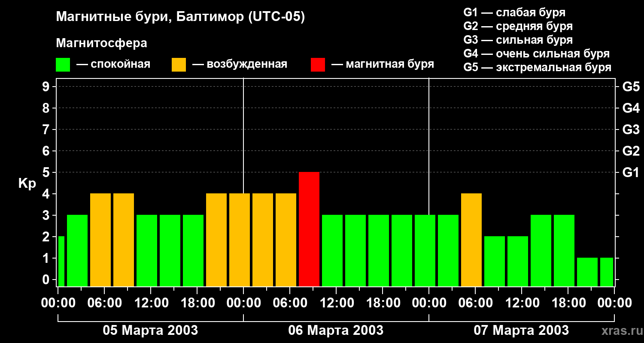Click the G1 marker on the right axis
Viewport: 644px width, 343px height.
(631, 172)
